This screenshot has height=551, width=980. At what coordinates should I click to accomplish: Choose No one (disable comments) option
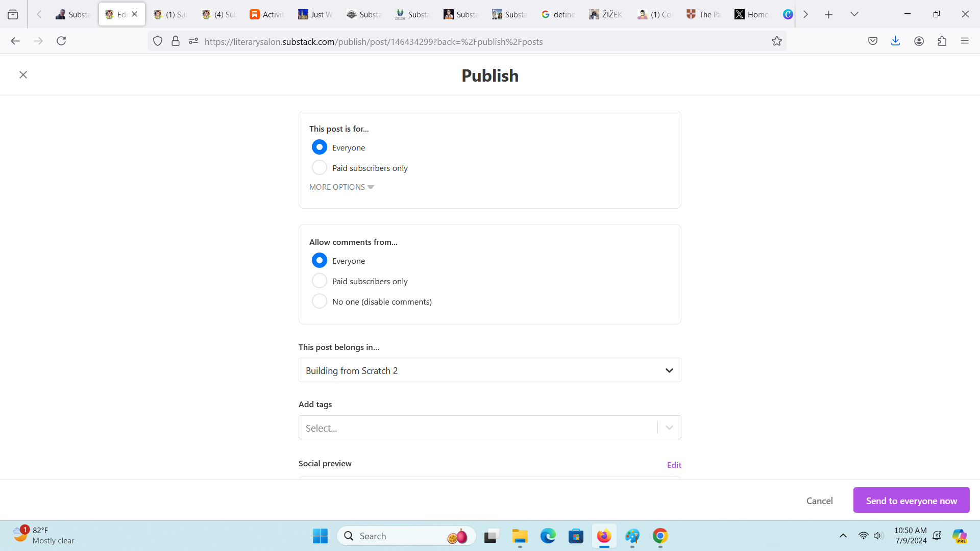[320, 302]
